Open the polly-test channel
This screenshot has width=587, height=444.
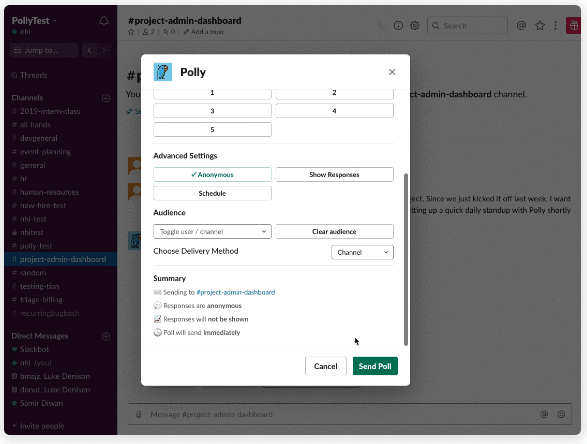point(36,246)
